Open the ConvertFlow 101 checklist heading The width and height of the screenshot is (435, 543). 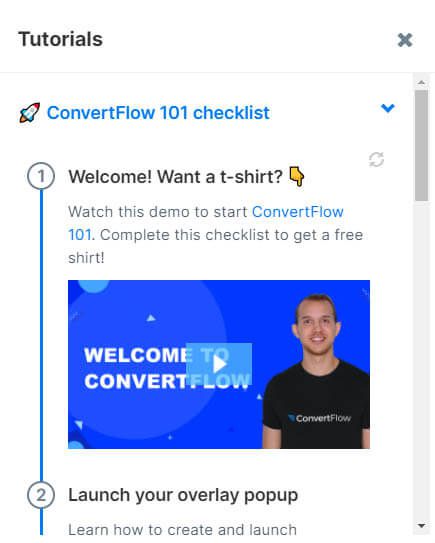point(158,113)
